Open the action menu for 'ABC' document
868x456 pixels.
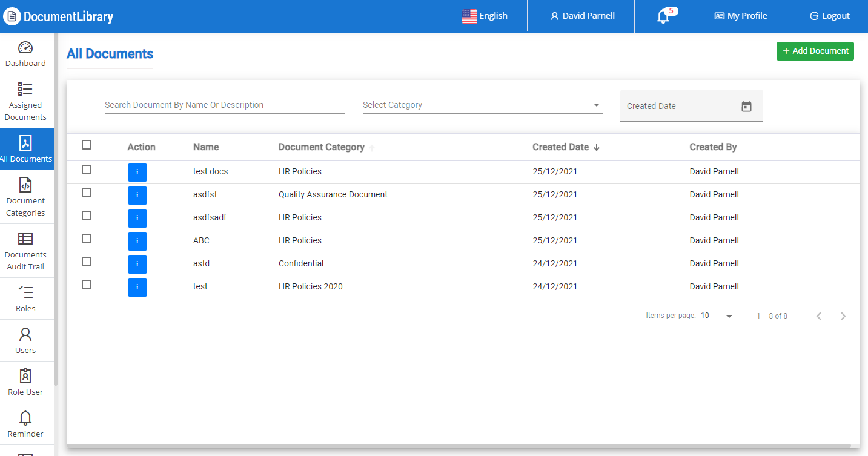tap(137, 241)
